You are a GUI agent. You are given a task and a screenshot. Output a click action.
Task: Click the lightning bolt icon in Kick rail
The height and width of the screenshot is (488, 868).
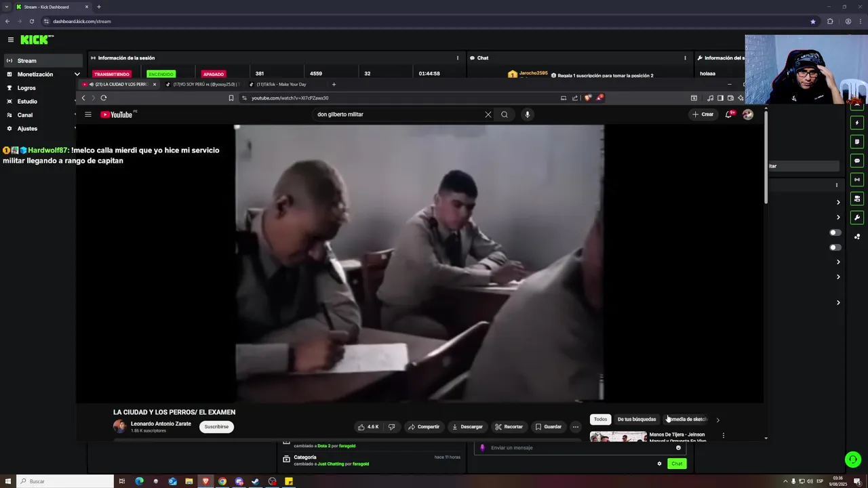pyautogui.click(x=857, y=123)
